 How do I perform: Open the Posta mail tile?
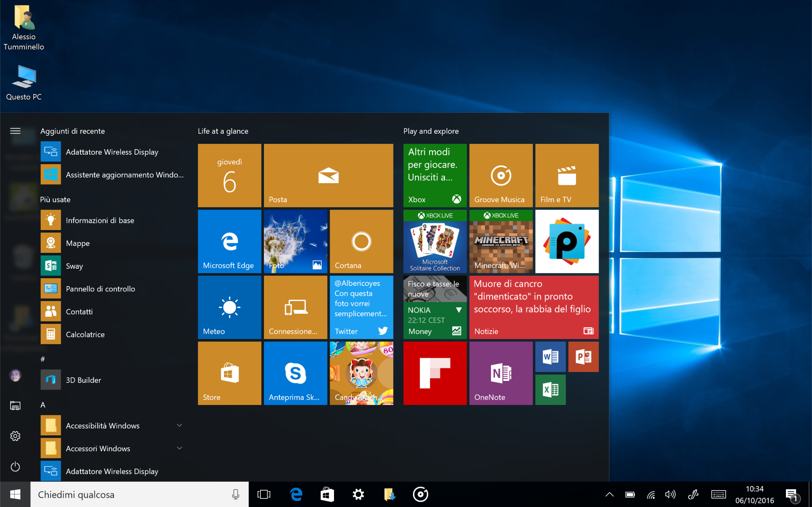click(x=328, y=175)
